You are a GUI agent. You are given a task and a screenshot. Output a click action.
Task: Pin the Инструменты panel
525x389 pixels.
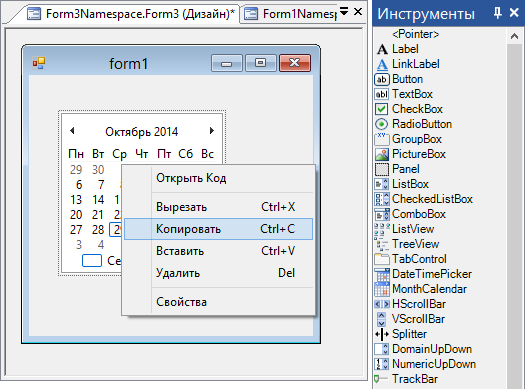[x=498, y=13]
